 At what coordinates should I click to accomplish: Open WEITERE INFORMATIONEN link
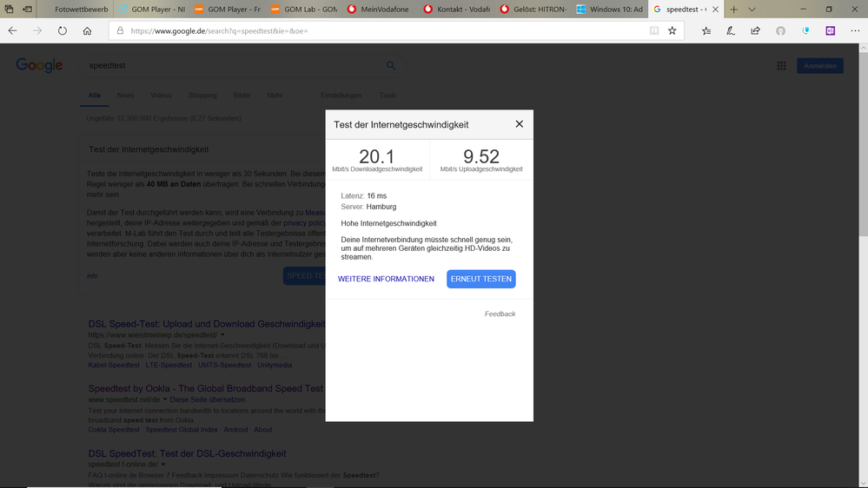386,279
